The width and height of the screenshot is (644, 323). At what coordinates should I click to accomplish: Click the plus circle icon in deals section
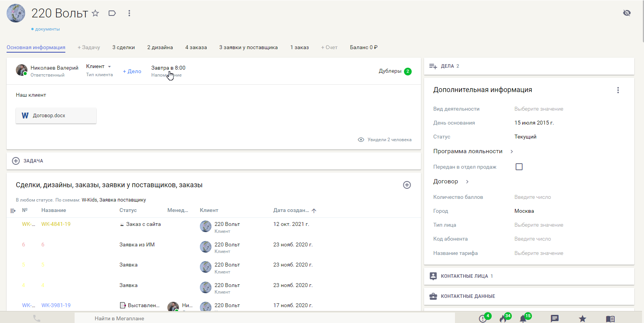click(407, 185)
